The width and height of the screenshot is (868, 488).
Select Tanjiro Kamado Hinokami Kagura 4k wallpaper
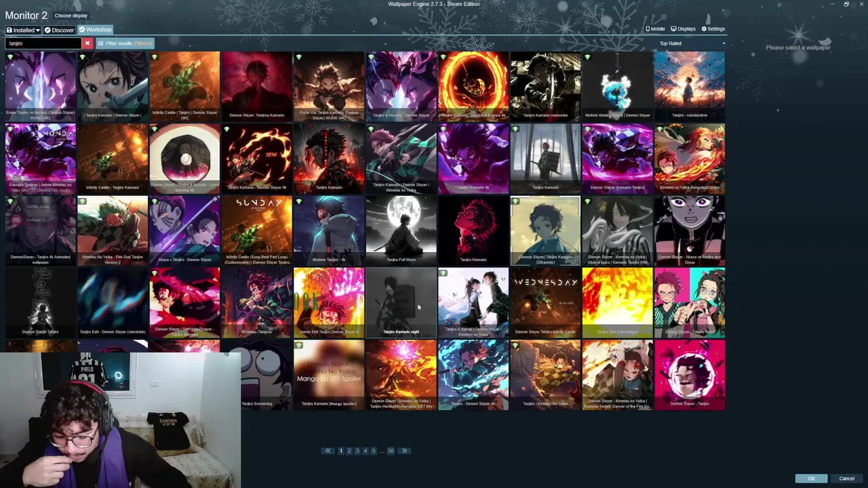point(473,87)
